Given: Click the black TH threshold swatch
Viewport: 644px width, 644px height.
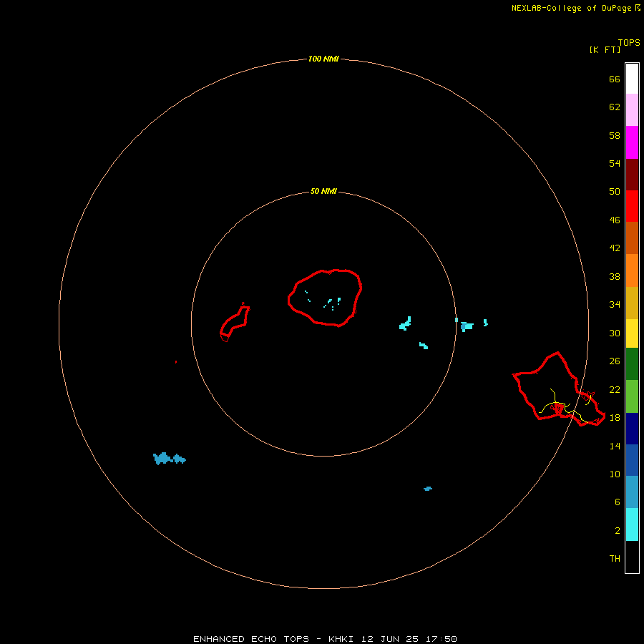Looking at the screenshot, I should click(x=632, y=557).
